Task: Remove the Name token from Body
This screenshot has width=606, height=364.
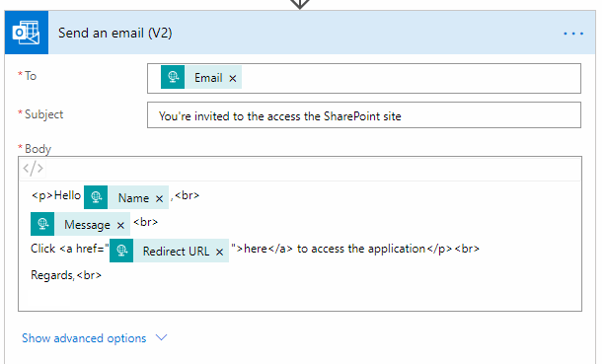Action: [159, 198]
